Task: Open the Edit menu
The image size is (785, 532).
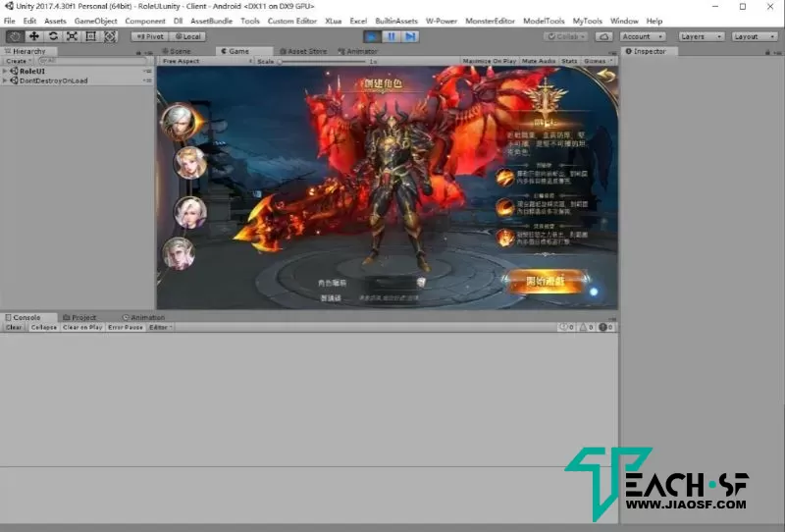Action: pyautogui.click(x=29, y=21)
